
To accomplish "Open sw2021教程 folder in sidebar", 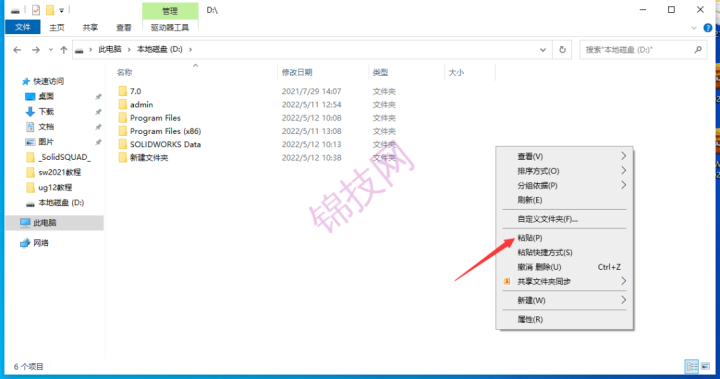I will [x=60, y=172].
